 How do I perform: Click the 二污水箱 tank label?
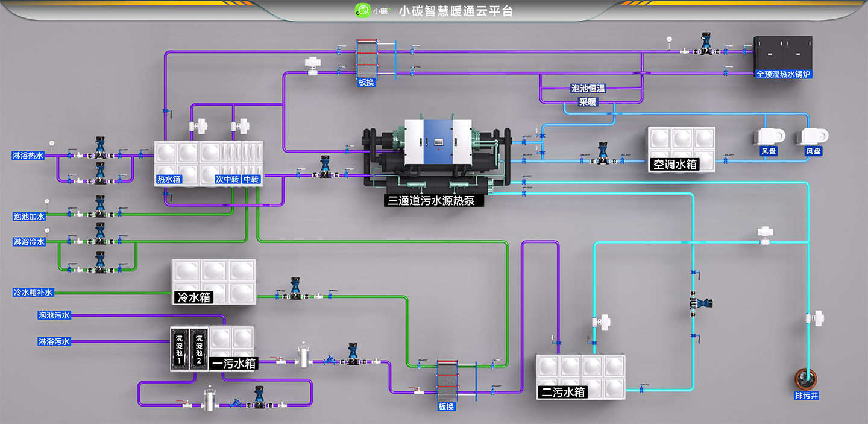click(562, 392)
